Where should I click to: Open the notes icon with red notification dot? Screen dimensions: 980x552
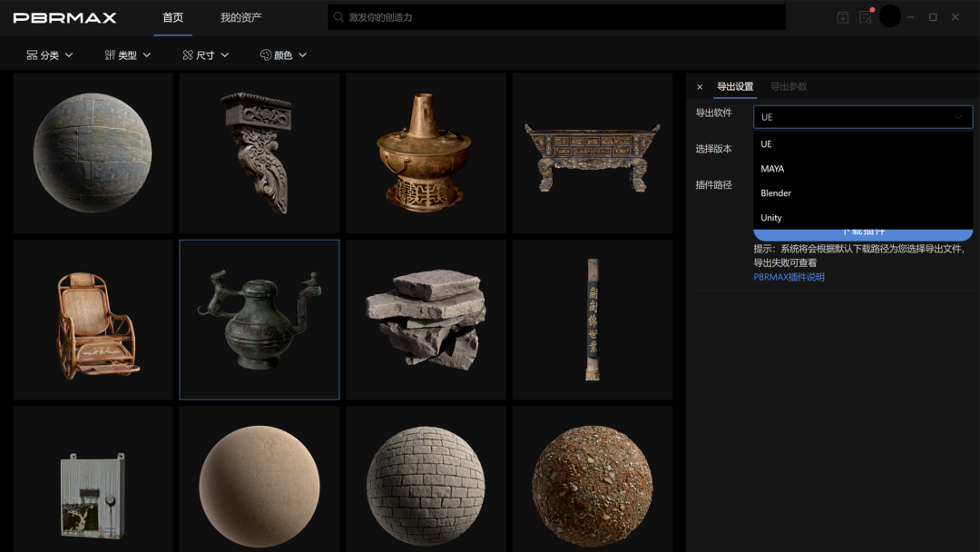(x=866, y=17)
